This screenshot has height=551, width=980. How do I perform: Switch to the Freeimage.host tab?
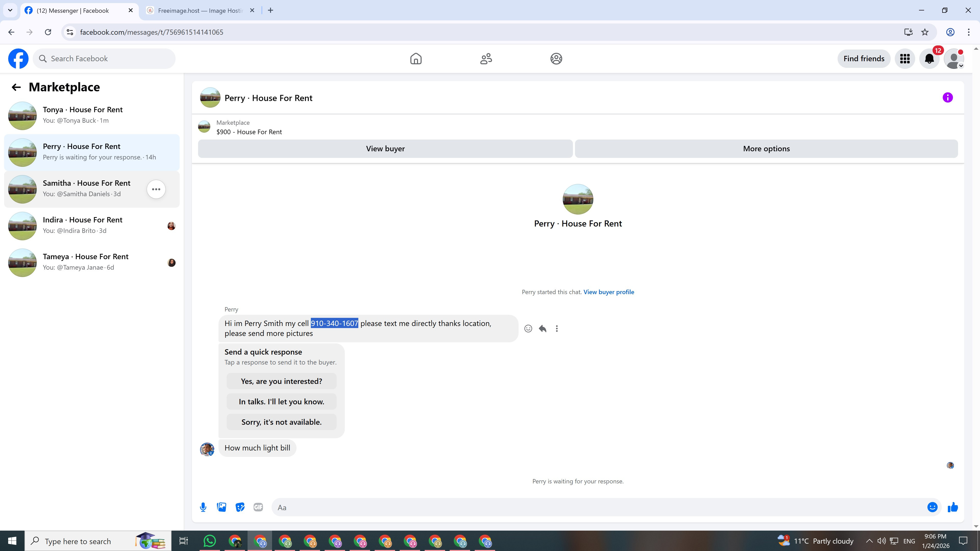pyautogui.click(x=200, y=11)
